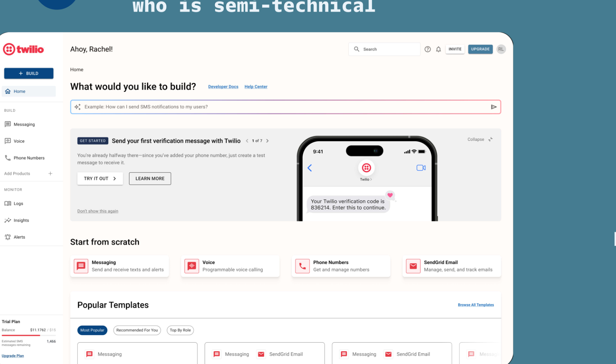This screenshot has width=616, height=364.
Task: Select Top By Role filter
Action: [180, 330]
